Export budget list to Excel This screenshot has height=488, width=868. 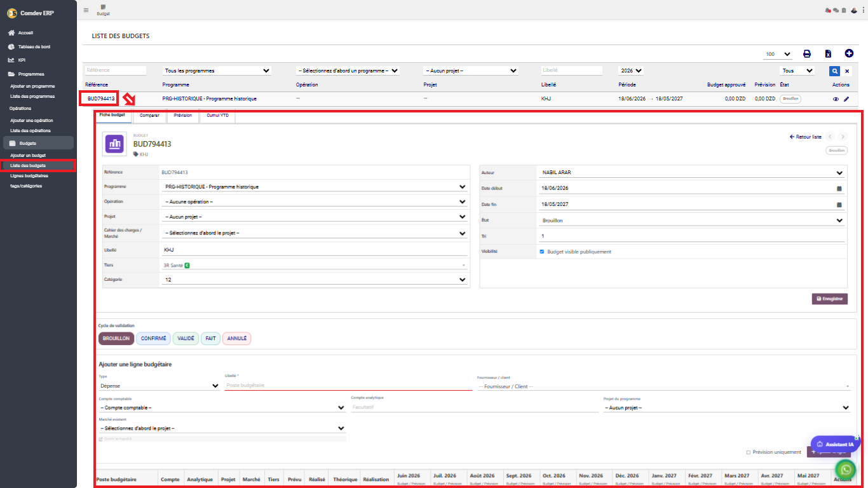coord(828,54)
